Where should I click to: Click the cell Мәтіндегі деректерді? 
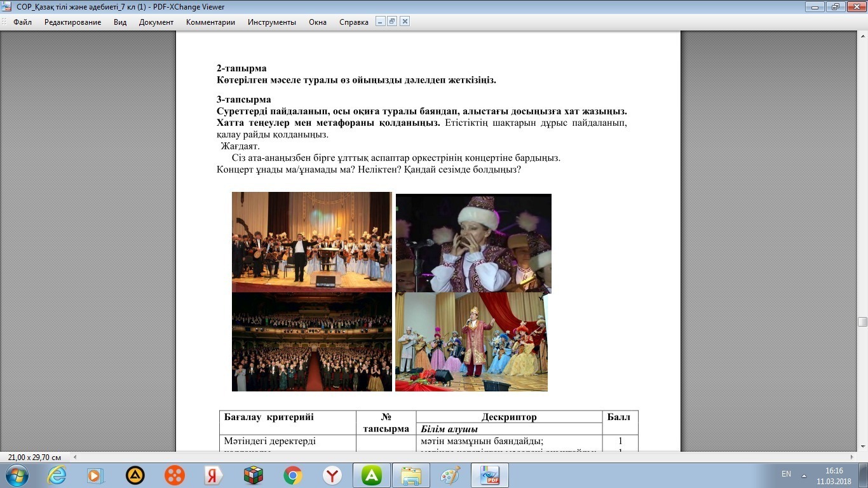269,441
